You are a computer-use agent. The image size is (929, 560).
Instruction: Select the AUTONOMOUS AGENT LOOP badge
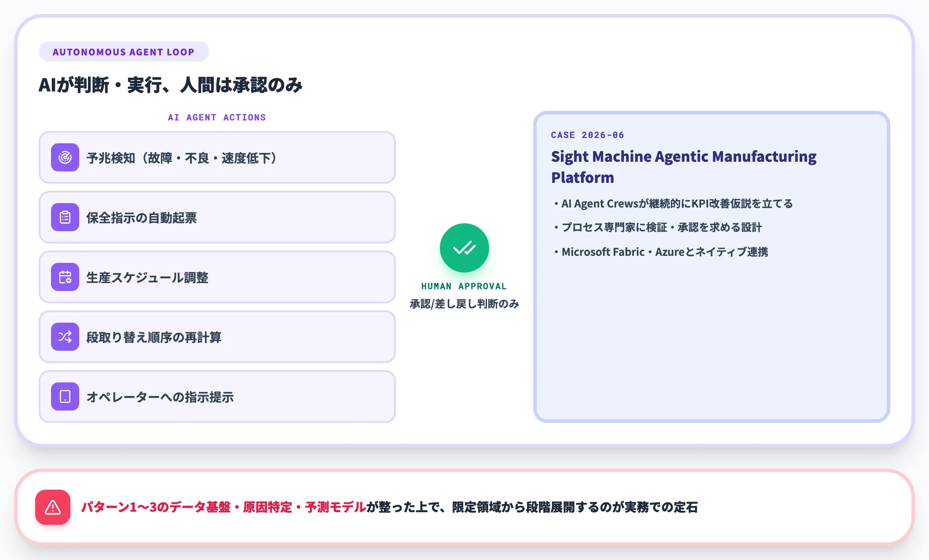click(x=124, y=52)
